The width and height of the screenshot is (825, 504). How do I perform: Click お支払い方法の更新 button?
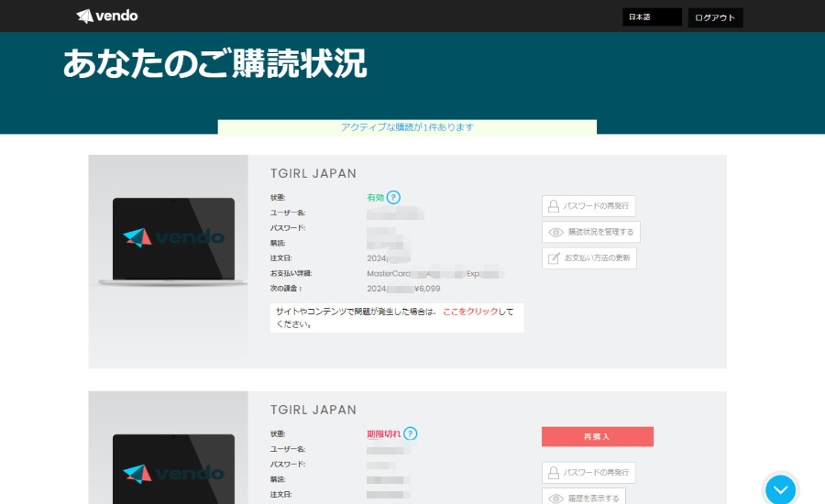(x=589, y=258)
